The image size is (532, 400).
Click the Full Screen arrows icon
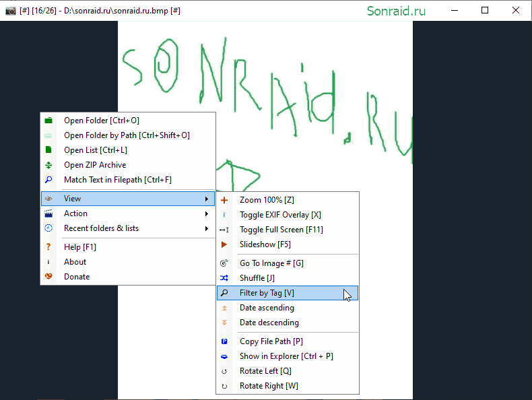coord(224,230)
